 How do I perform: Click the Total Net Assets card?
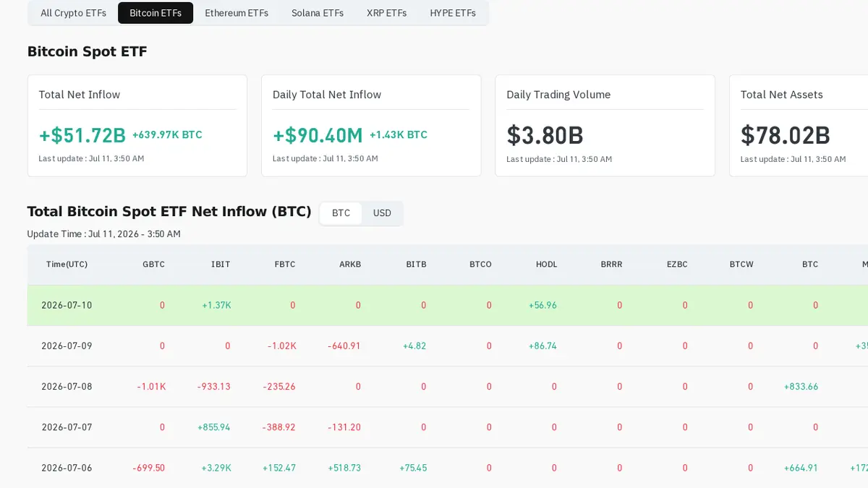[799, 126]
